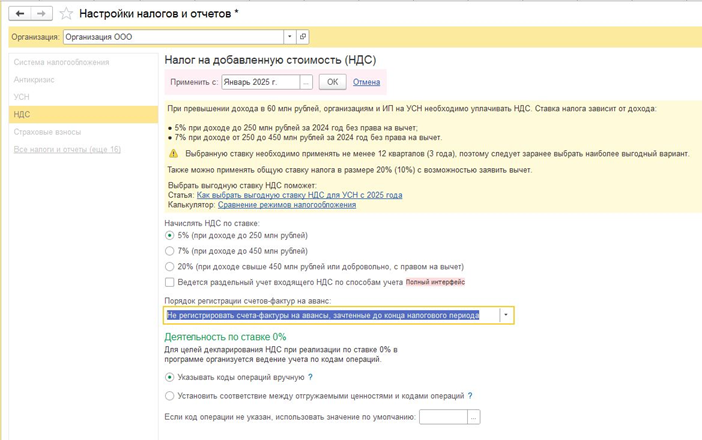Show help for manual operation codes
The height and width of the screenshot is (440, 702).
(310, 377)
